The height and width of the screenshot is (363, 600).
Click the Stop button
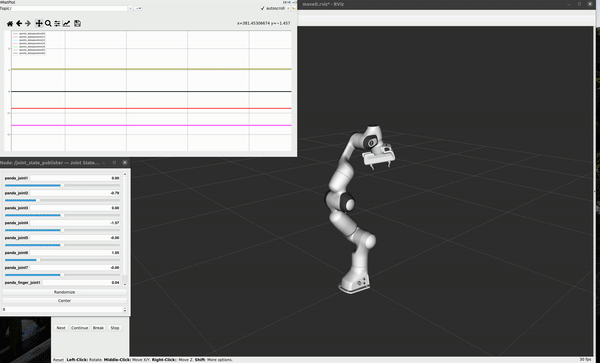pos(115,328)
